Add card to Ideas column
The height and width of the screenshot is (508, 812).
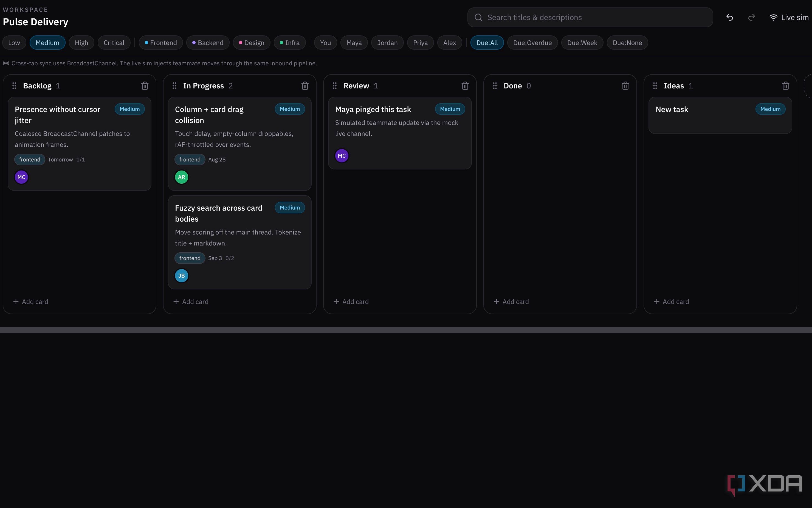(672, 302)
